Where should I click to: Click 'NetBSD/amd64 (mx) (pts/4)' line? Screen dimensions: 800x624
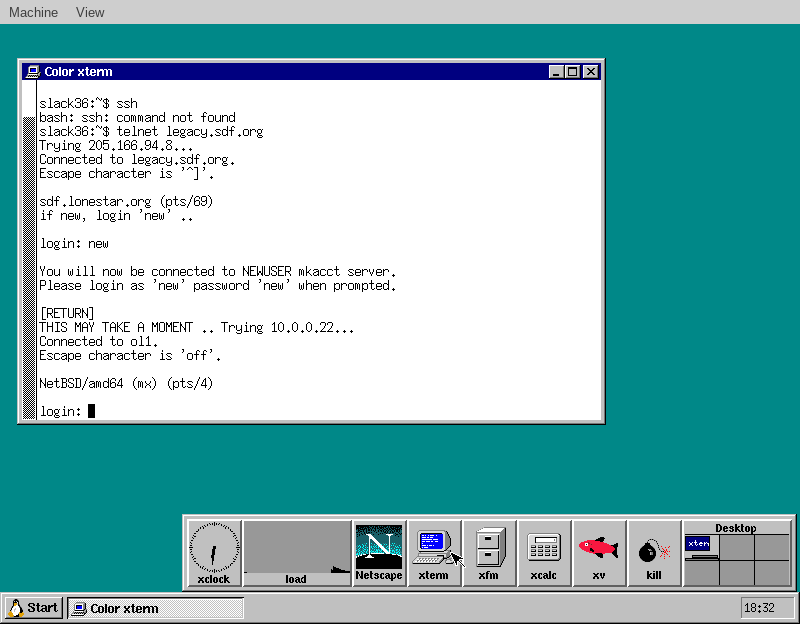click(126, 383)
